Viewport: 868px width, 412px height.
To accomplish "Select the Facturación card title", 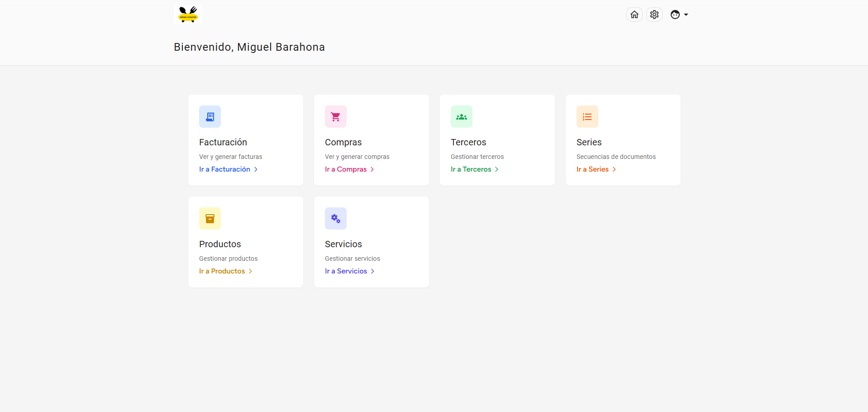I will 223,142.
